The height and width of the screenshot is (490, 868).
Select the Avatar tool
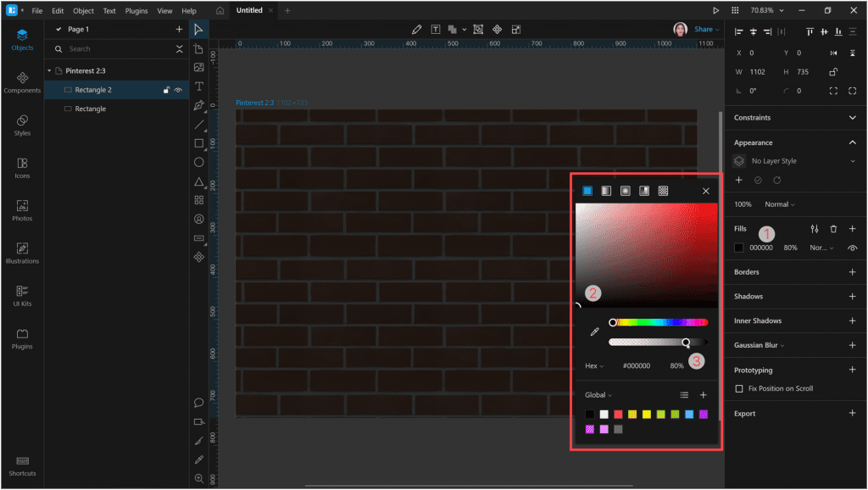[198, 220]
